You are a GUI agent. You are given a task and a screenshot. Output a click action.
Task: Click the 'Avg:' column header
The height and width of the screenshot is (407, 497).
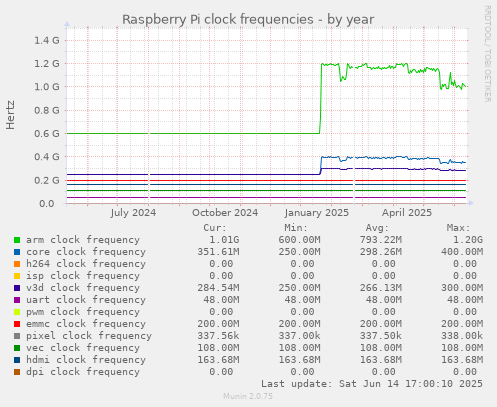click(377, 228)
